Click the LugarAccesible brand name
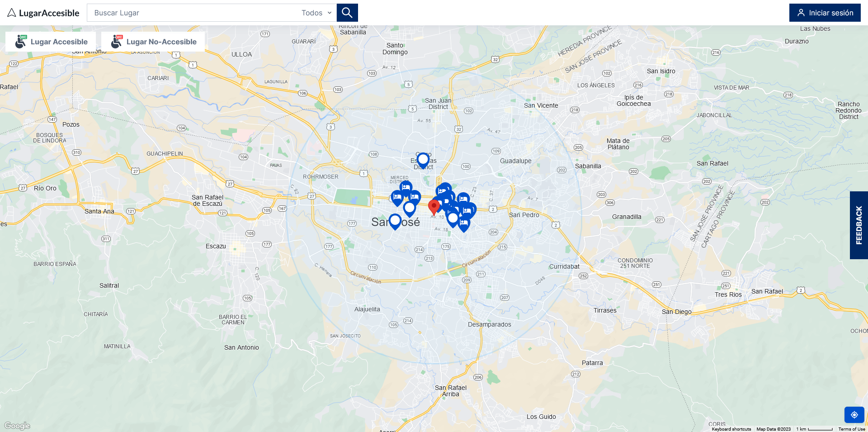The width and height of the screenshot is (868, 432). click(x=49, y=13)
